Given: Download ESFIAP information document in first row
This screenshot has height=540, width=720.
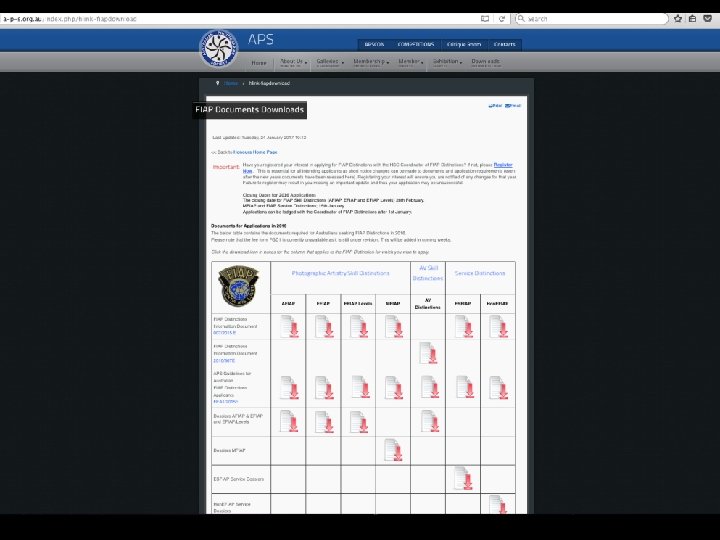Looking at the screenshot, I should 464,326.
